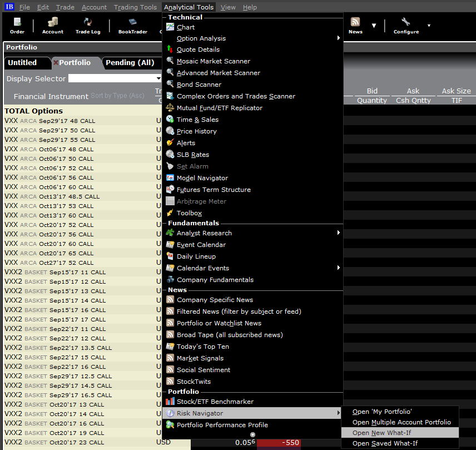
Task: Click the Alerts icon
Action: pos(170,143)
